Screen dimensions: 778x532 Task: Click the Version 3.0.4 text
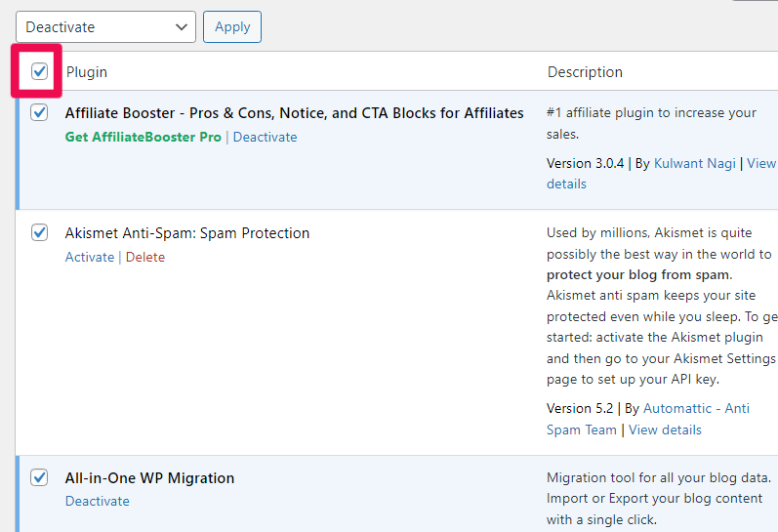click(585, 163)
